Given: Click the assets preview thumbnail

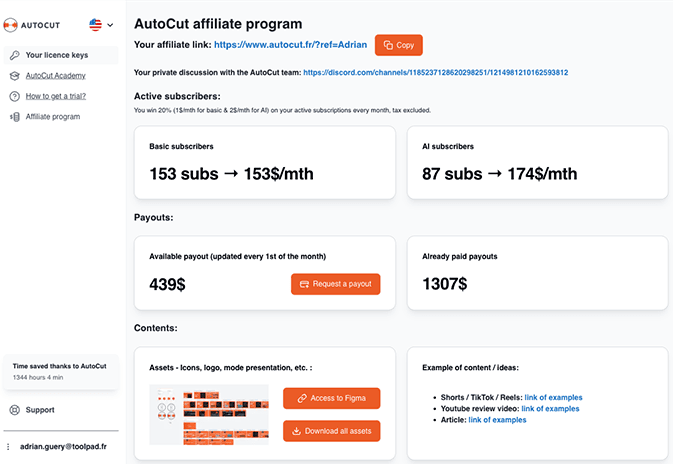Looking at the screenshot, I should tap(209, 415).
